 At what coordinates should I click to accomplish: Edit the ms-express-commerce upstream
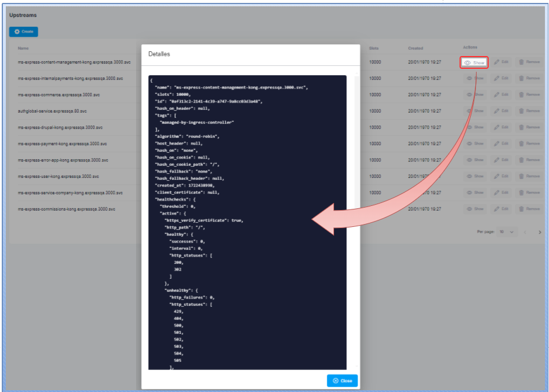coord(501,94)
